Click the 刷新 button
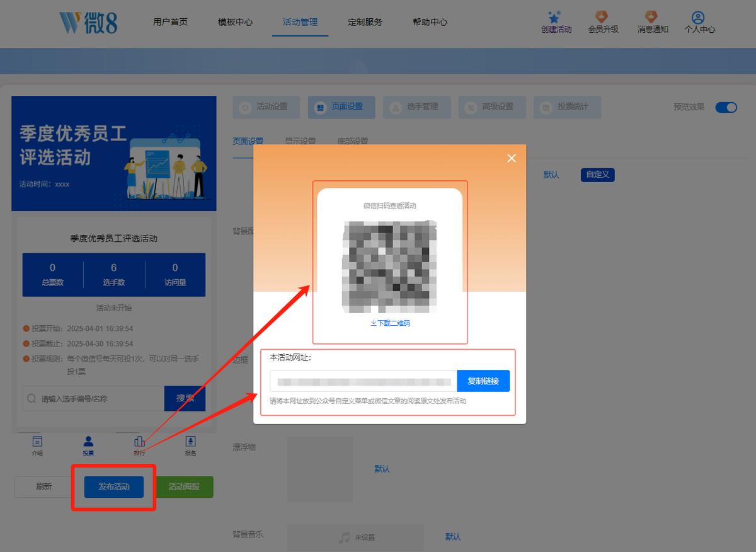The width and height of the screenshot is (756, 552). pyautogui.click(x=44, y=487)
